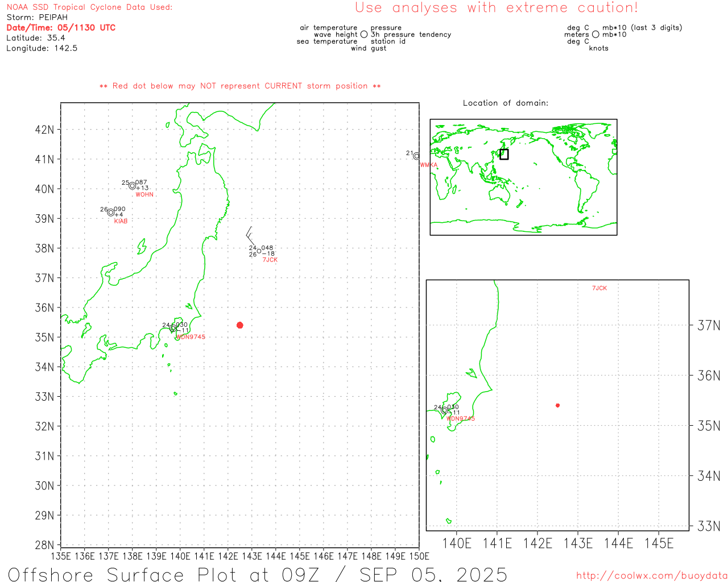Click the WDN9745 marker in the inset map
728x582 pixels.
(x=444, y=410)
